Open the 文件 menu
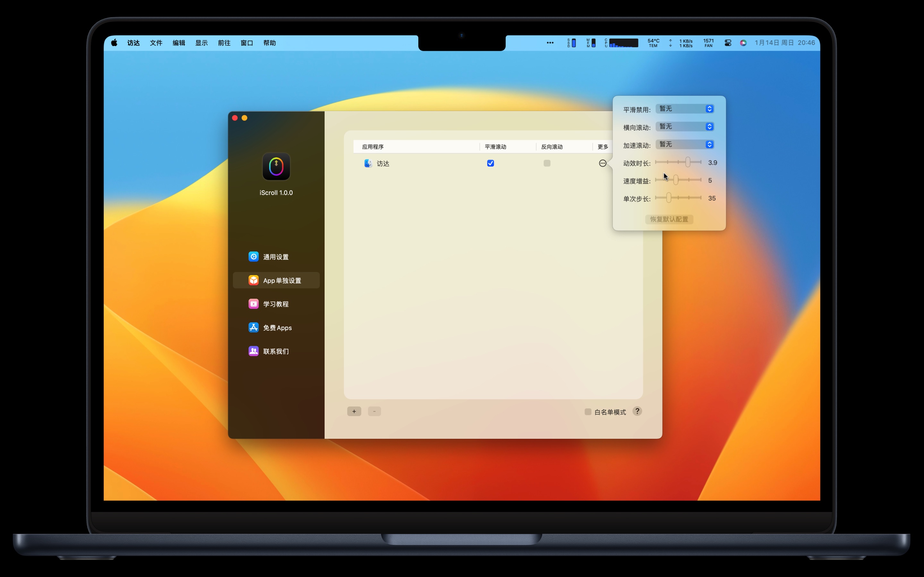This screenshot has width=924, height=577. click(156, 43)
